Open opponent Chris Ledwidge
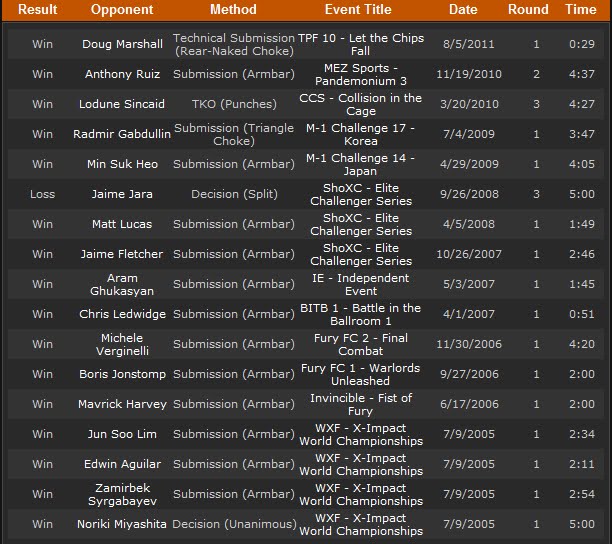612x544 pixels. (x=122, y=314)
